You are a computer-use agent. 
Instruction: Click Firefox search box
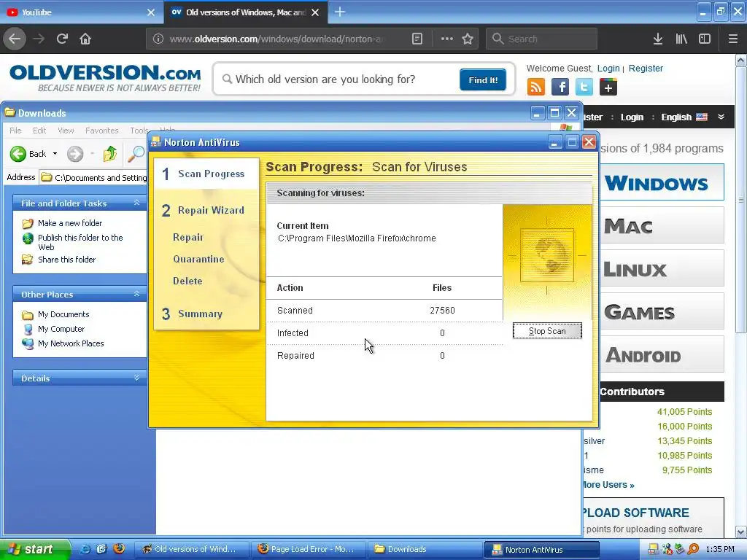(x=542, y=39)
